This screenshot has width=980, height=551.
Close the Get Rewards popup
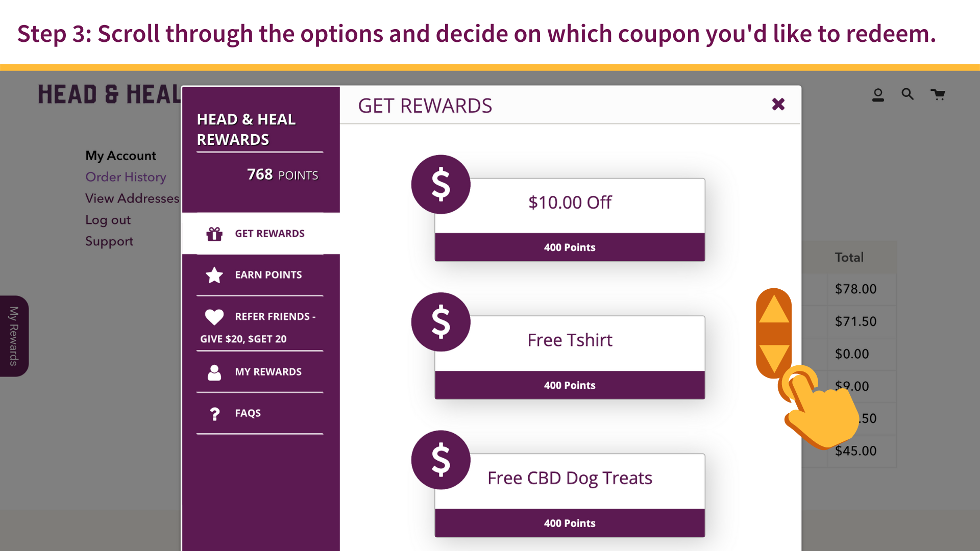[x=778, y=105]
